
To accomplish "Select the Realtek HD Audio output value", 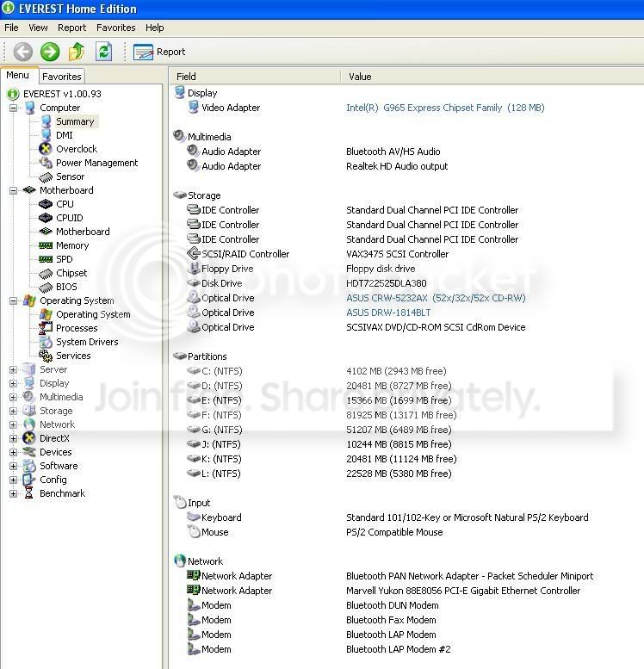I will click(x=397, y=166).
